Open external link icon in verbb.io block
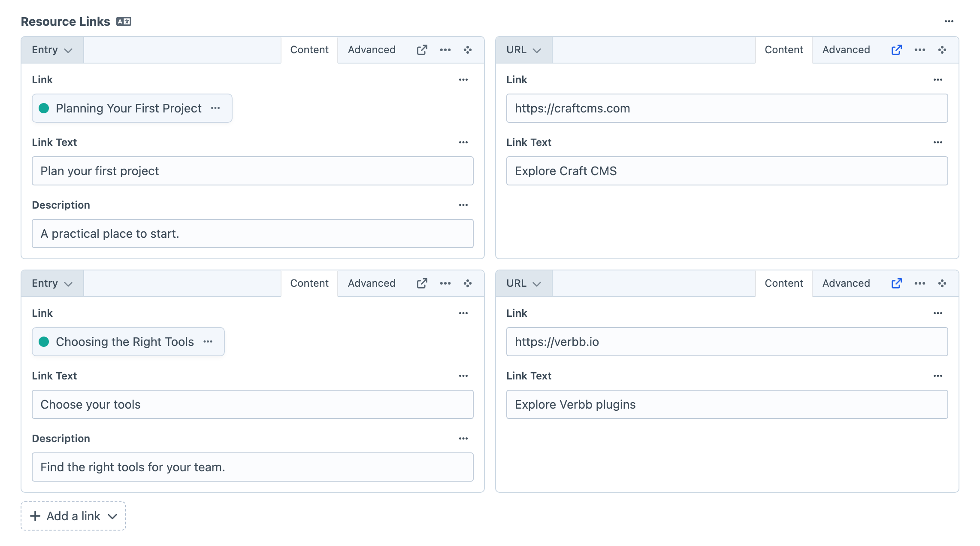Screen dimensions: 980x546 pos(896,283)
